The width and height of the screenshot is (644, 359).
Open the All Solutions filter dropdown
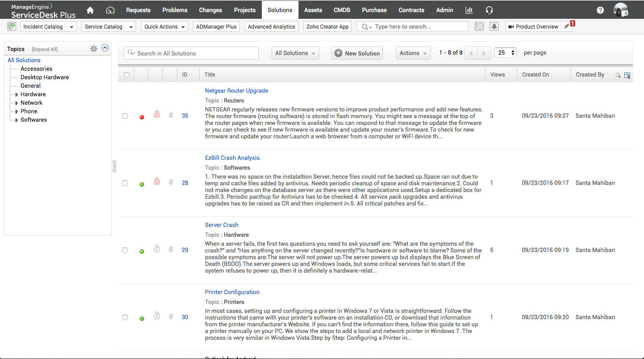[x=295, y=53]
